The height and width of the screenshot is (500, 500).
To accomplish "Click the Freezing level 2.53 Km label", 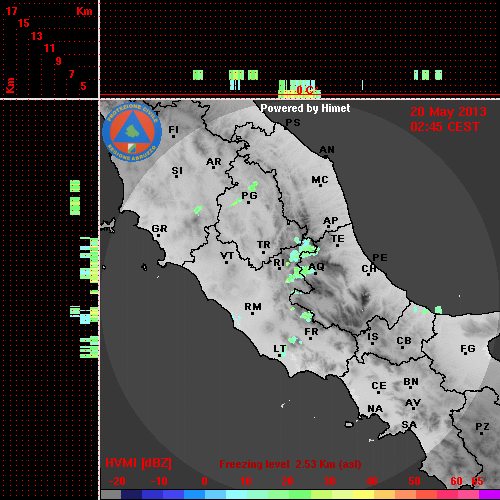I will [x=290, y=464].
